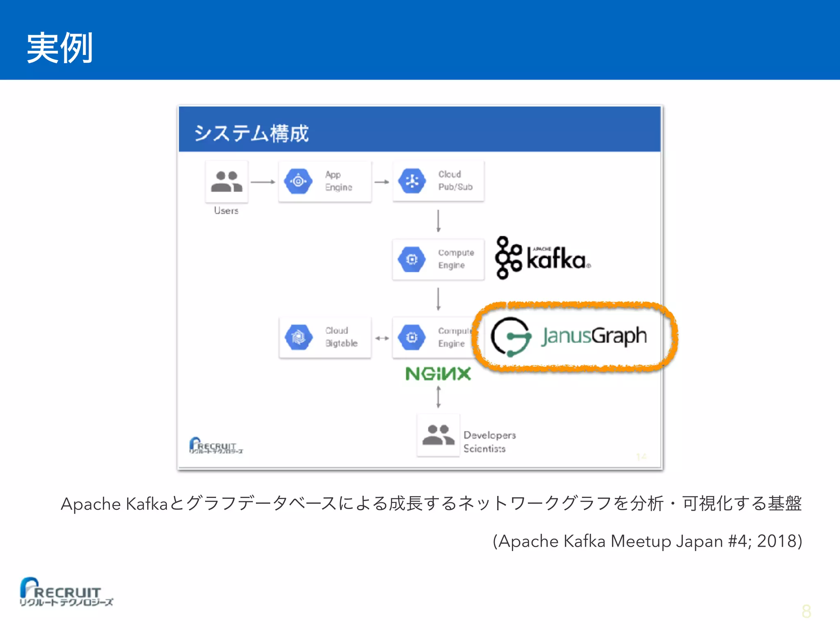Click the Compute Engine icon beside Kafka logo

412,259
